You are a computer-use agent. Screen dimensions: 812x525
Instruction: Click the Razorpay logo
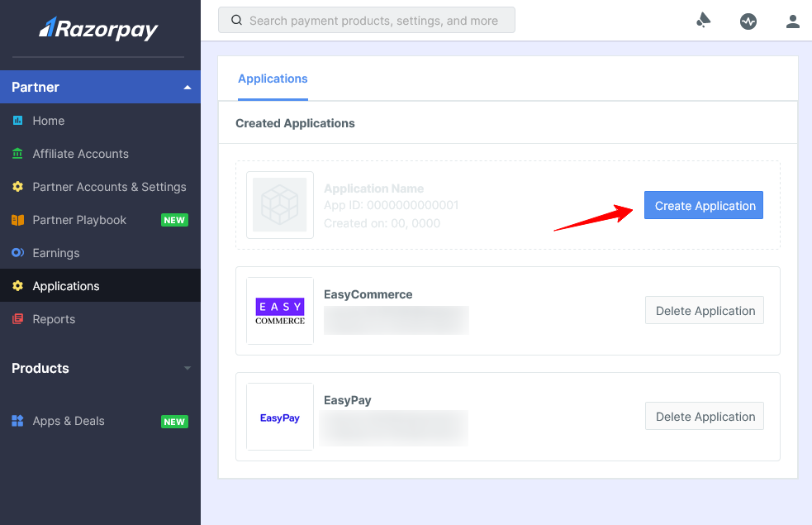pyautogui.click(x=98, y=28)
